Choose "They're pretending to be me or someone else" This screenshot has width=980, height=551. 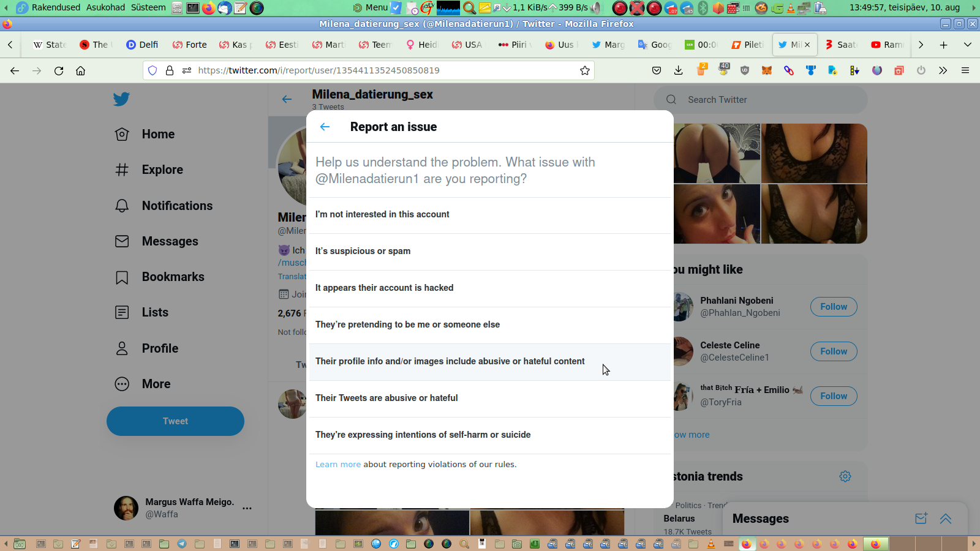(490, 325)
